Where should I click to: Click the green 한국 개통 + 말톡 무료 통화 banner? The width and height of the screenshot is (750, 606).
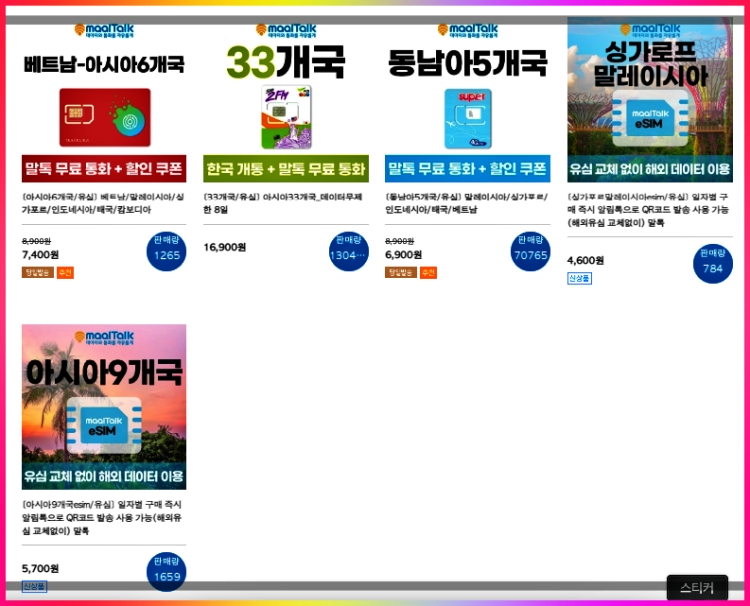286,168
